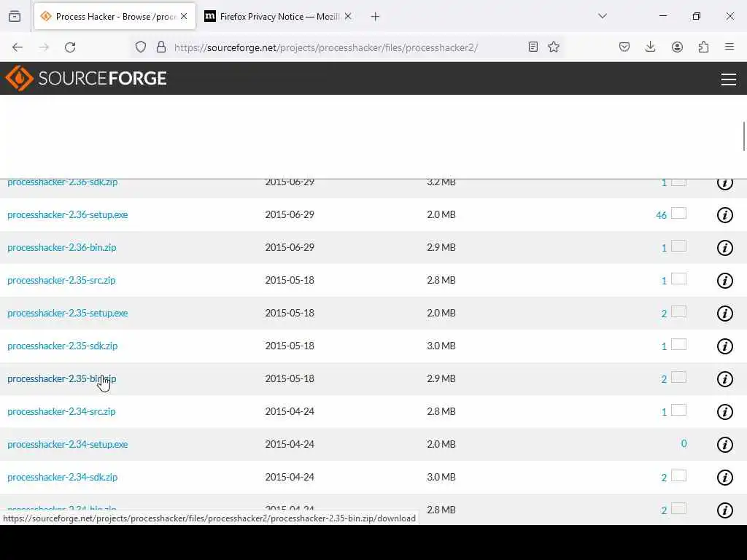
Task: Close the Process Hacker tab
Action: click(184, 16)
